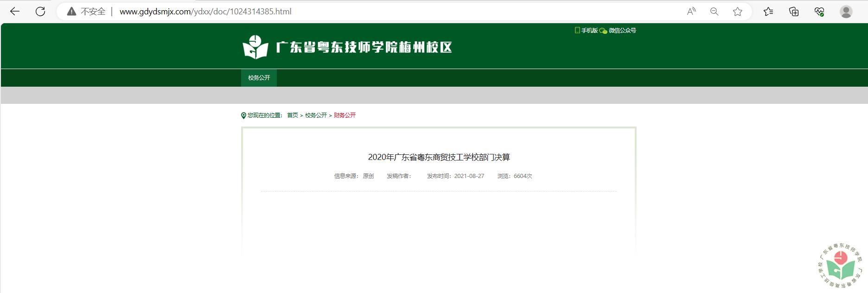Add this page to favorites with star icon
This screenshot has width=868, height=293.
point(737,12)
